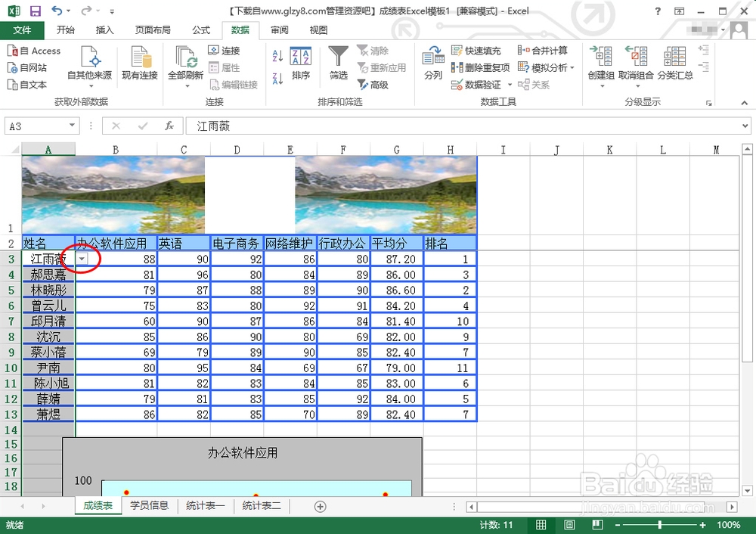
Task: Switch to Review (审阅) tab
Action: [x=279, y=30]
